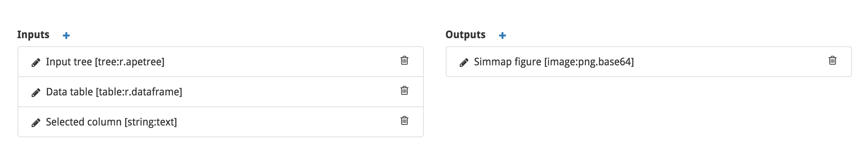Edit the Selected column entry with the pencil icon
The height and width of the screenshot is (149, 868).
[36, 123]
